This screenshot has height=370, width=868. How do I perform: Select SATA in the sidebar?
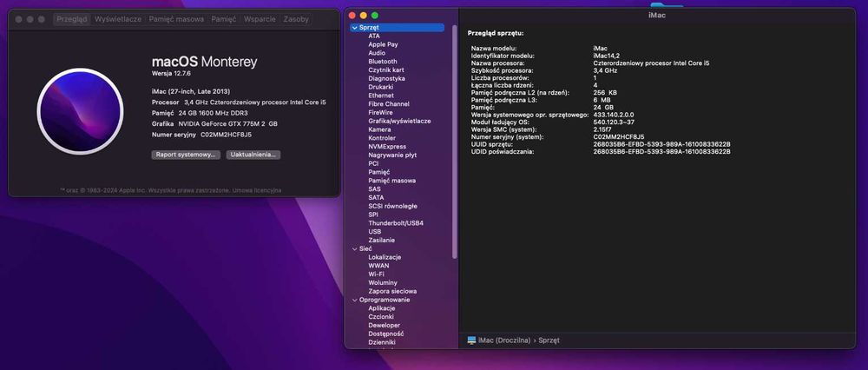click(376, 198)
